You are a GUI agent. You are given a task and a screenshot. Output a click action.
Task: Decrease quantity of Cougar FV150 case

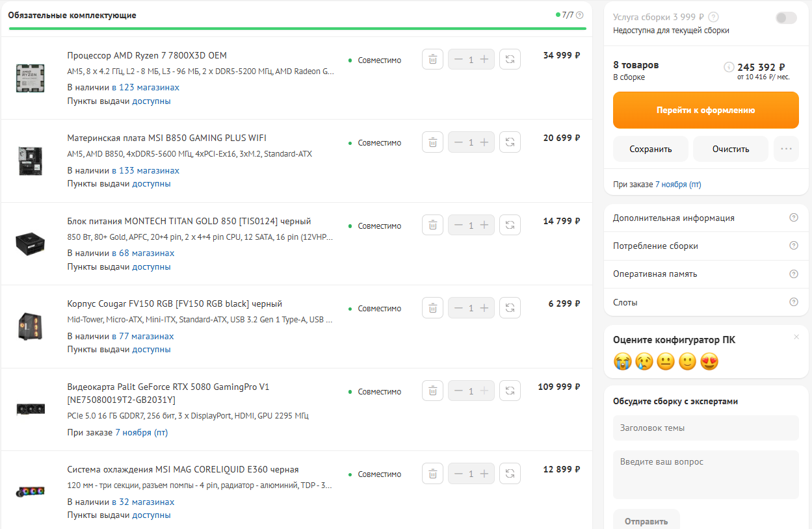click(x=458, y=308)
